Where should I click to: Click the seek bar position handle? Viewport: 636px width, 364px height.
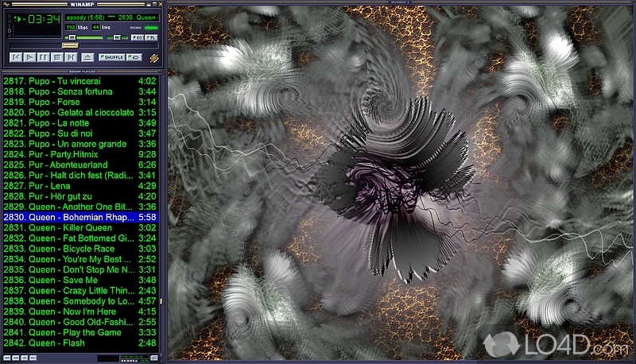click(x=70, y=46)
